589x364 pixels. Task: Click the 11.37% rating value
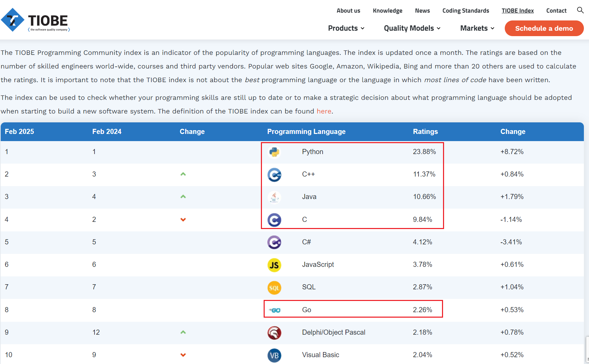(424, 174)
